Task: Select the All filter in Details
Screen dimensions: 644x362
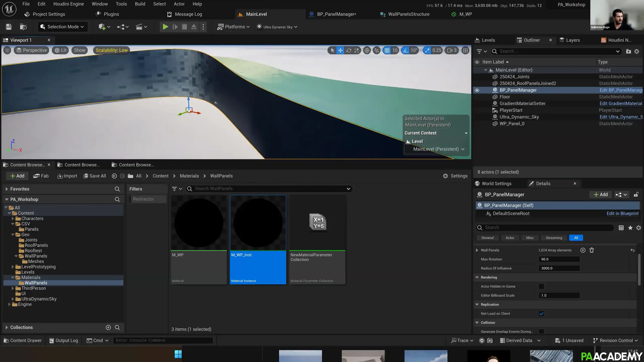Action: pyautogui.click(x=576, y=238)
